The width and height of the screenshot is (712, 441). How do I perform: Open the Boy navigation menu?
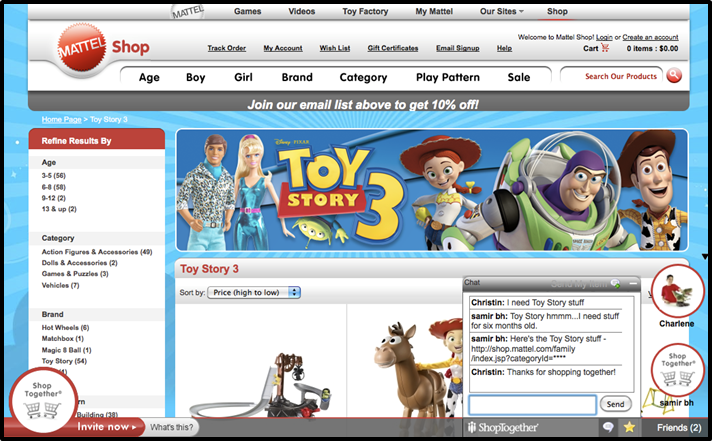tap(196, 77)
